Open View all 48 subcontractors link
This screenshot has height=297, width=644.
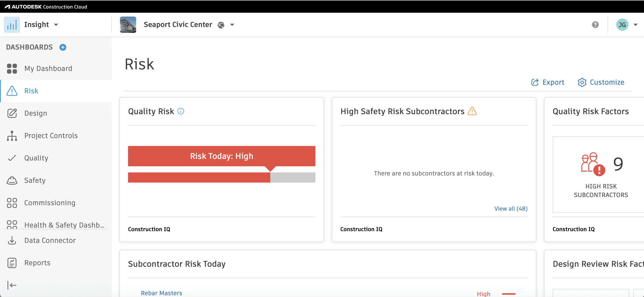511,208
